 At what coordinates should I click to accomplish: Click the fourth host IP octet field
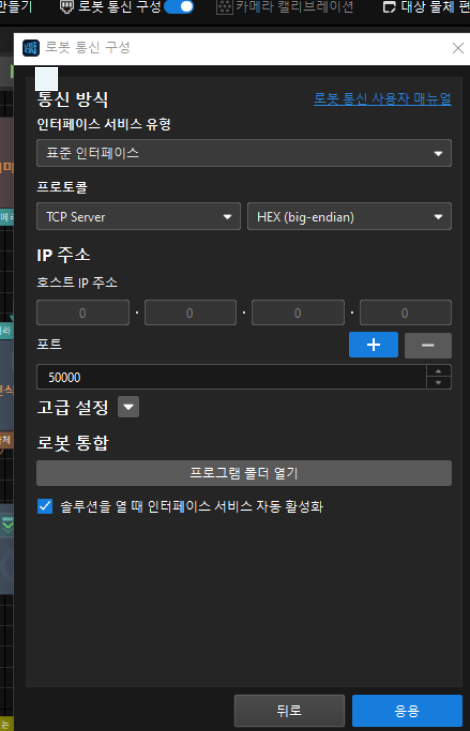click(406, 312)
